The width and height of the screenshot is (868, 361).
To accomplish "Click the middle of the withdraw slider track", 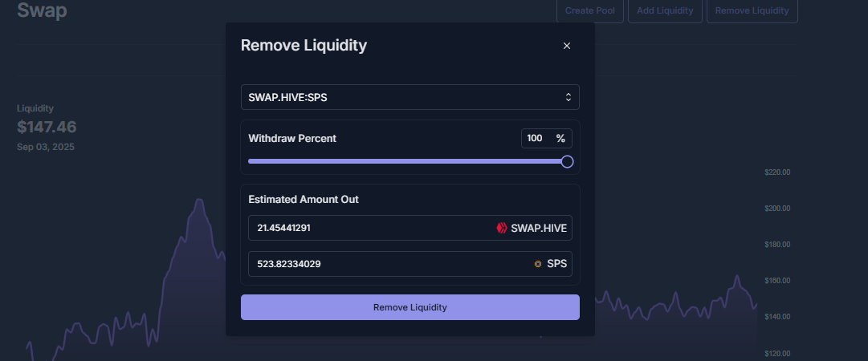I will click(x=407, y=161).
